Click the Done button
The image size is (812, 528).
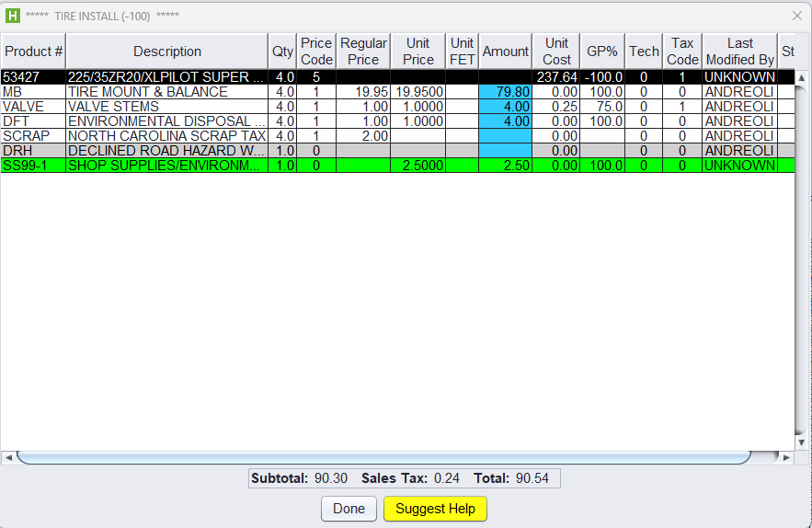click(349, 509)
